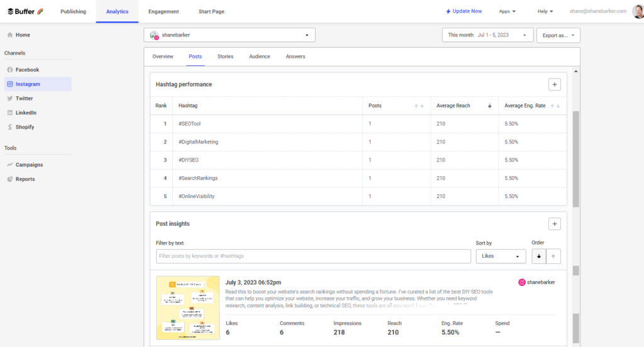
Task: Click the vertical scrollbar thumb
Action: (x=576, y=159)
